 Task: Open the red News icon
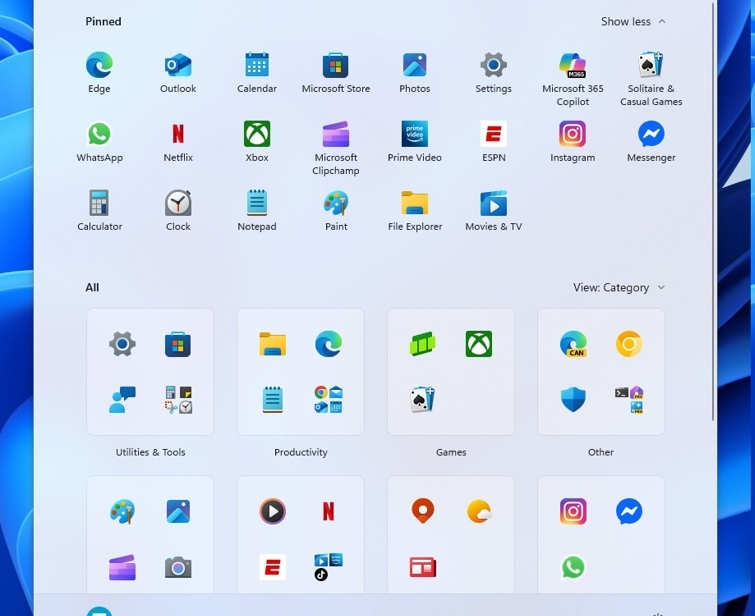[x=423, y=567]
